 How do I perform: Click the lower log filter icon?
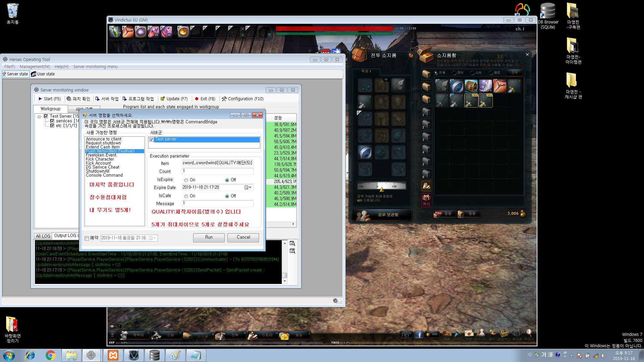[292, 251]
